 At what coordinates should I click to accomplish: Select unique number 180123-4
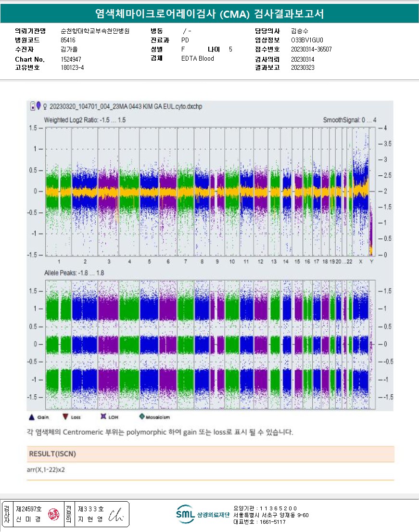(72, 67)
